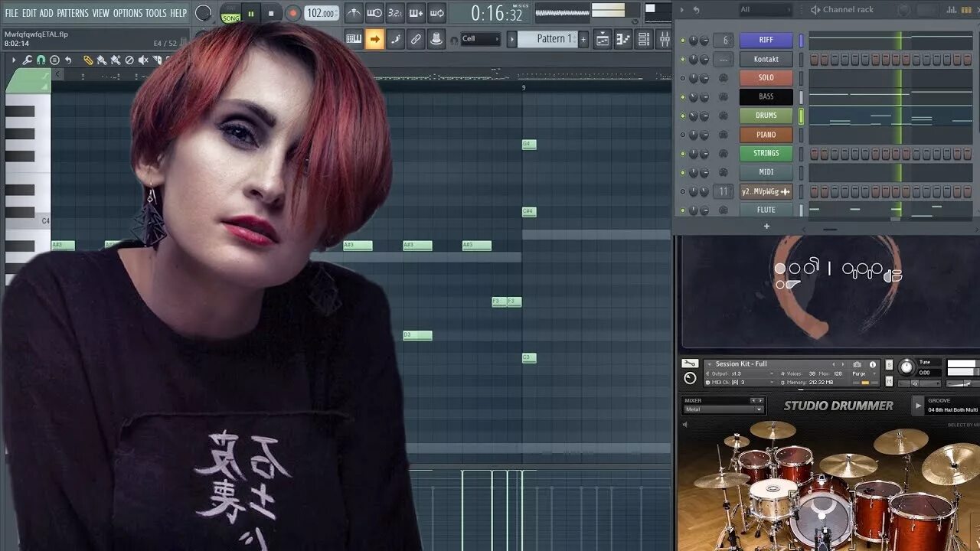
Task: Toggle piano roll snap magnet icon
Action: [x=41, y=60]
